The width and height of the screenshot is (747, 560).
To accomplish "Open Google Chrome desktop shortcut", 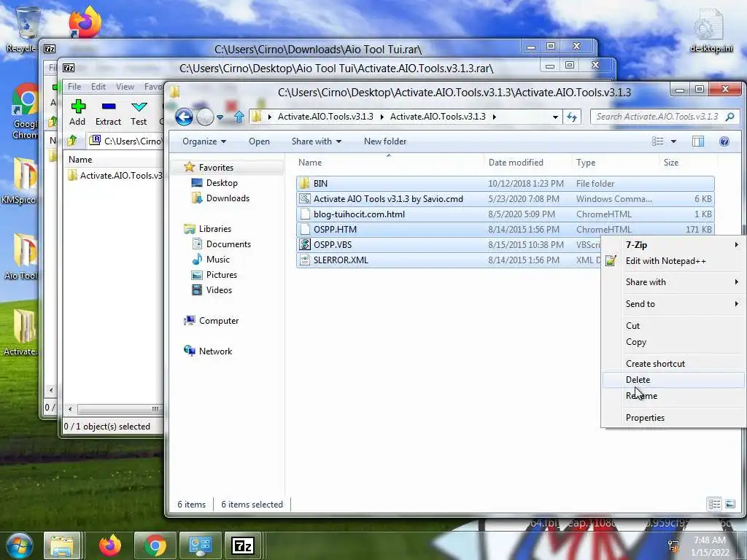I will [24, 112].
